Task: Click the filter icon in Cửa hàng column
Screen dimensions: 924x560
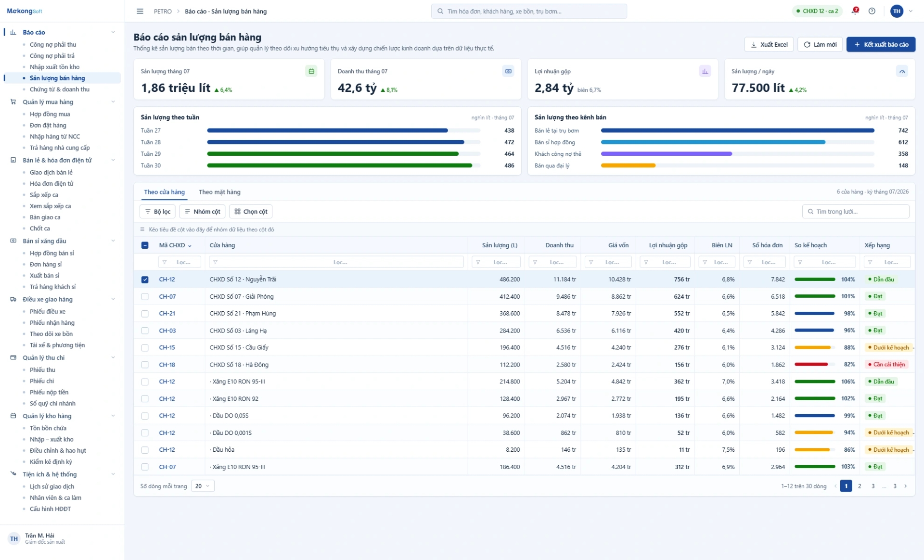Action: point(215,262)
